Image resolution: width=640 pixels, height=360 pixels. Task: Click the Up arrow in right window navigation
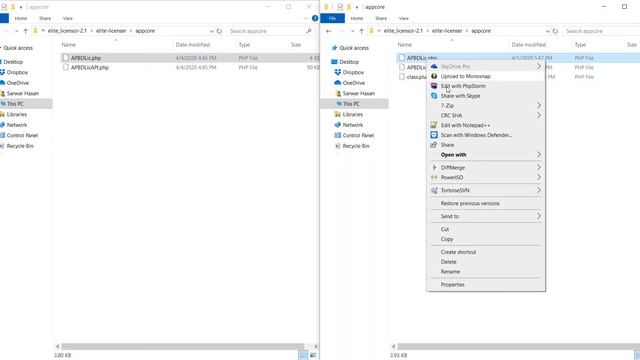tap(361, 31)
